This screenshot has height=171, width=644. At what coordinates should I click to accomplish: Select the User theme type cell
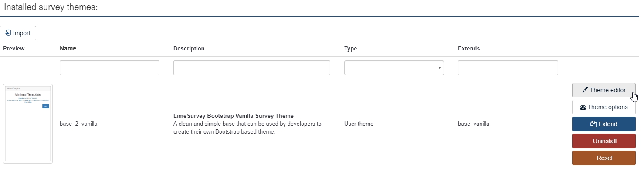click(359, 124)
